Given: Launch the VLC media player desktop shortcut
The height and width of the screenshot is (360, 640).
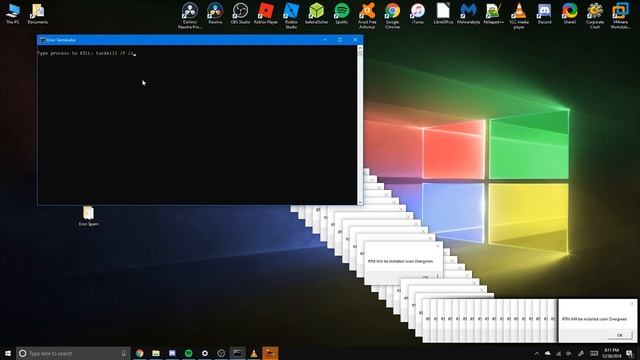Looking at the screenshot, I should point(519,16).
